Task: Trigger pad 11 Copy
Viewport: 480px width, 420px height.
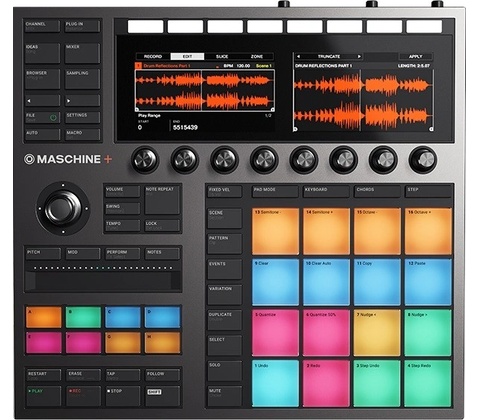Action: click(377, 282)
